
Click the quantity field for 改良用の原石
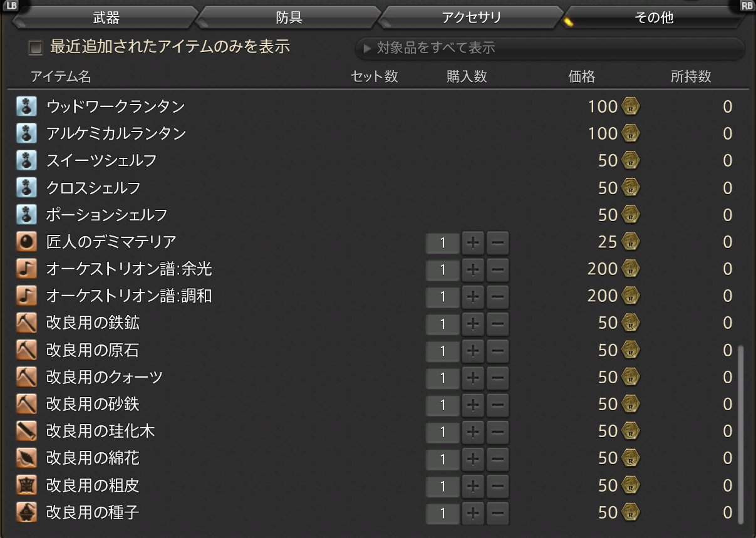[442, 350]
